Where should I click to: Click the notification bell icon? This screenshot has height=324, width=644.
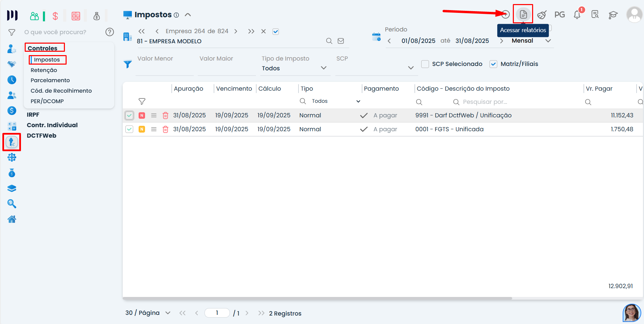click(x=577, y=15)
